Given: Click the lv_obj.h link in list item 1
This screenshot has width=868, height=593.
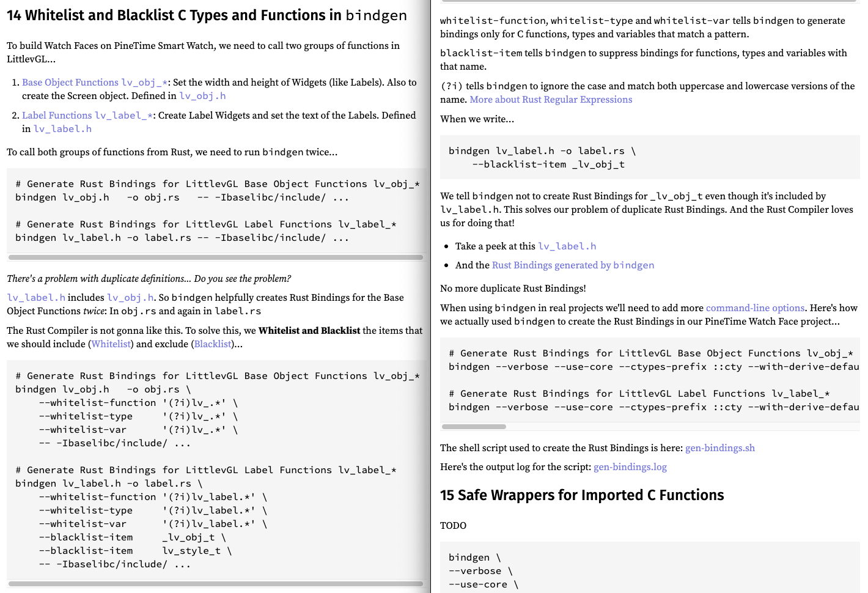Looking at the screenshot, I should click(x=202, y=96).
